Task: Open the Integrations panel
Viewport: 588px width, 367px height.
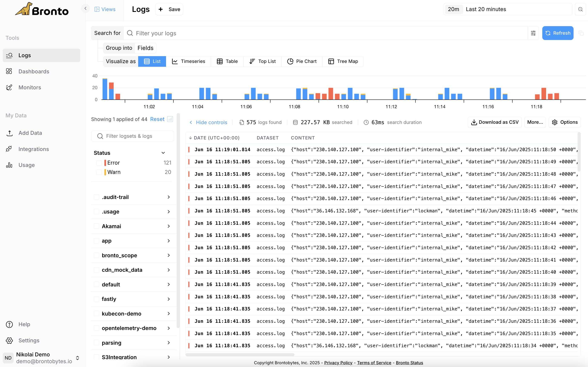Action: tap(34, 149)
